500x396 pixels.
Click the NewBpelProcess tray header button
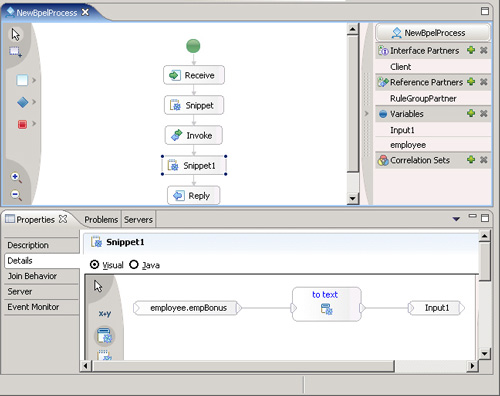pos(433,33)
